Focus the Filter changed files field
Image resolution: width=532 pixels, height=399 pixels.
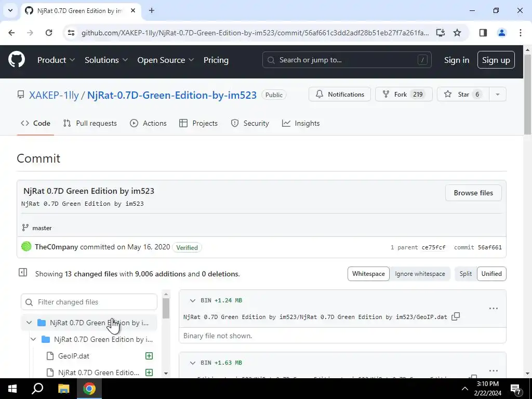point(89,302)
